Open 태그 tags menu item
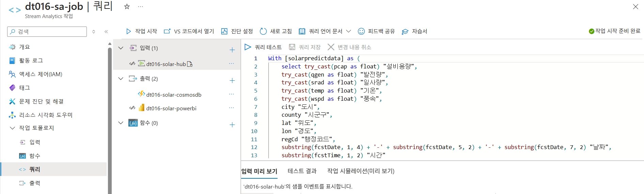This screenshot has width=644, height=194. (19, 88)
